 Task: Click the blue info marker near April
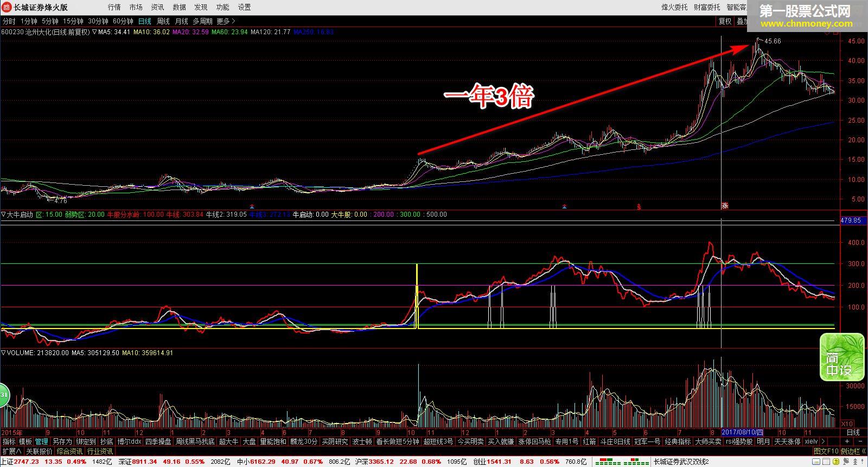251,206
